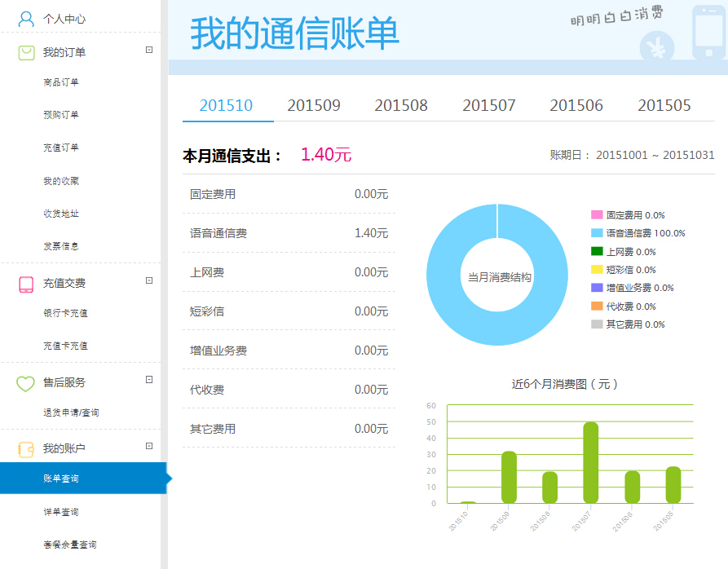Click the yen coin icon in header
The image size is (728, 569).
[x=657, y=47]
